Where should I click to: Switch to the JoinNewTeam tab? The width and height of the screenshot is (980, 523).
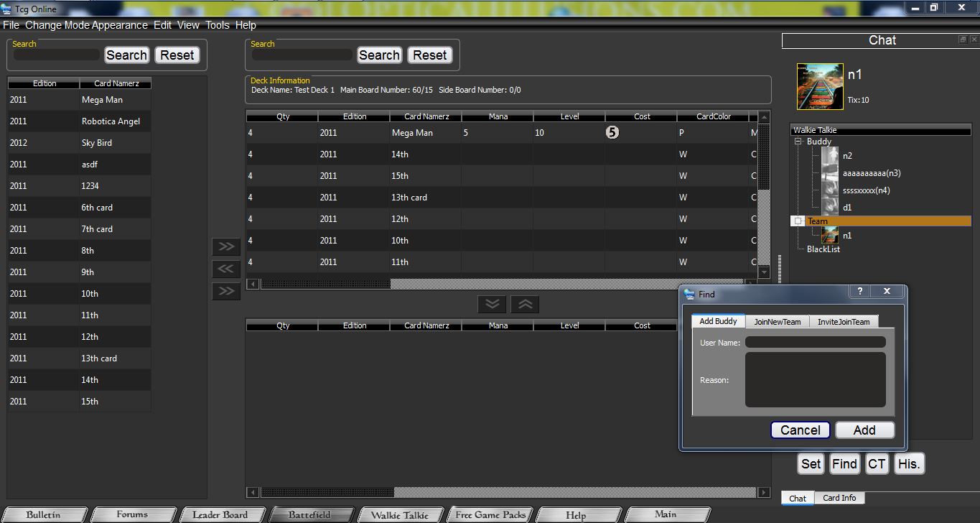point(777,322)
